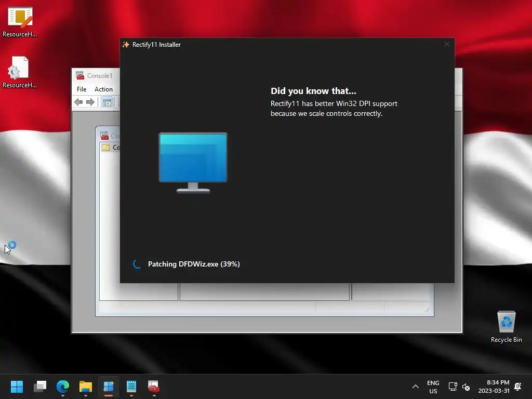This screenshot has height=399, width=532.
Task: Click the ENG US language indicator
Action: coord(433,387)
